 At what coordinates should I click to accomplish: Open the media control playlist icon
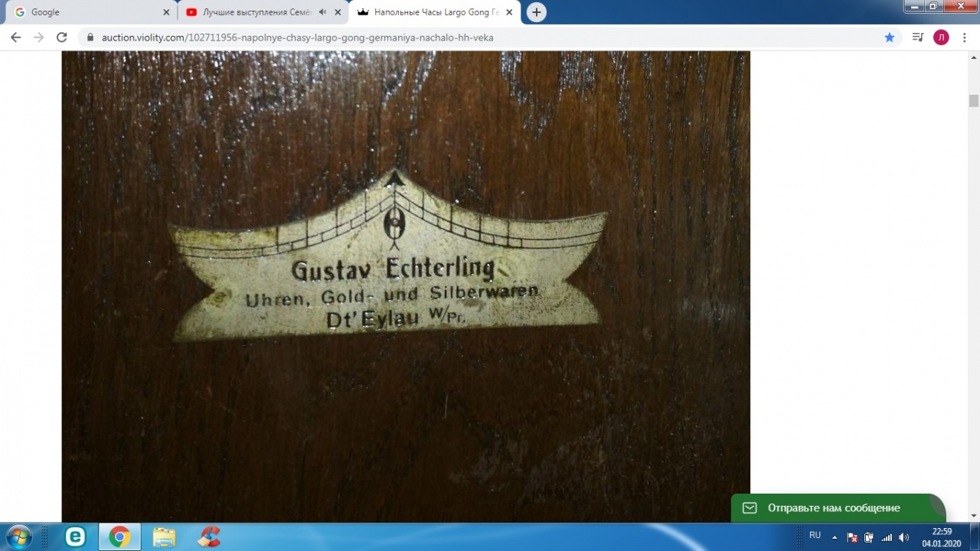[x=917, y=37]
